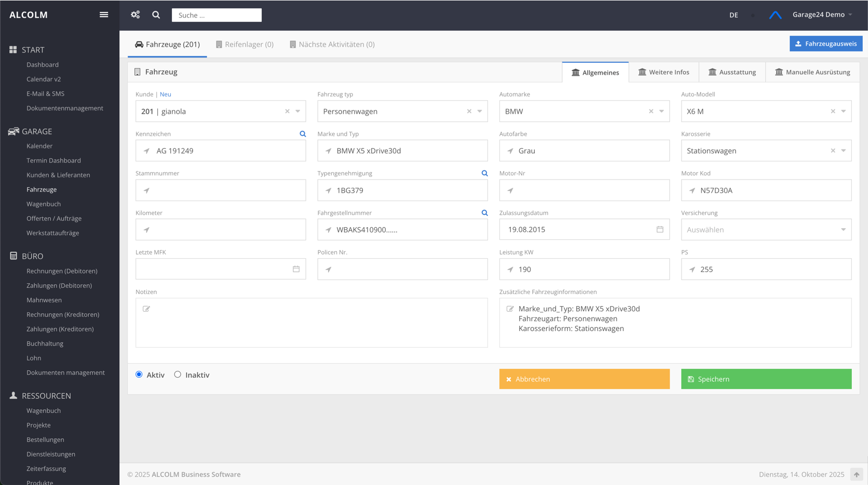Click the Kennzeichen lookup magnifier icon
Screen dimensions: 868x485
pos(303,134)
